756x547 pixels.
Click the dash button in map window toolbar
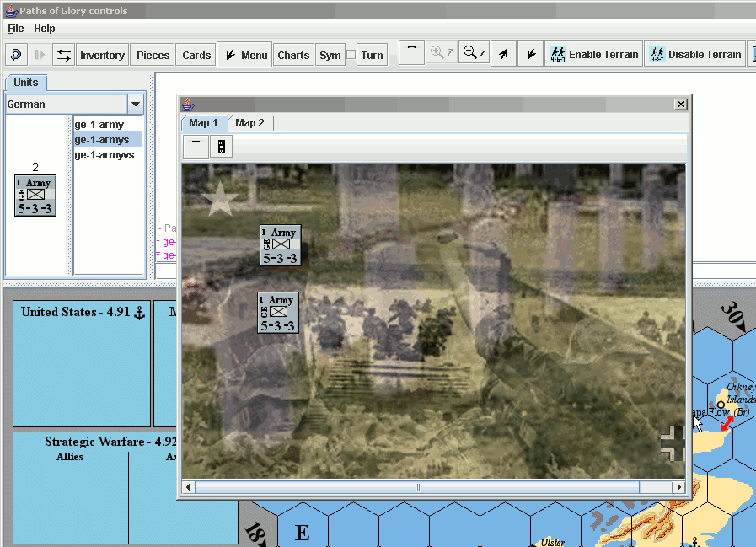coord(196,146)
